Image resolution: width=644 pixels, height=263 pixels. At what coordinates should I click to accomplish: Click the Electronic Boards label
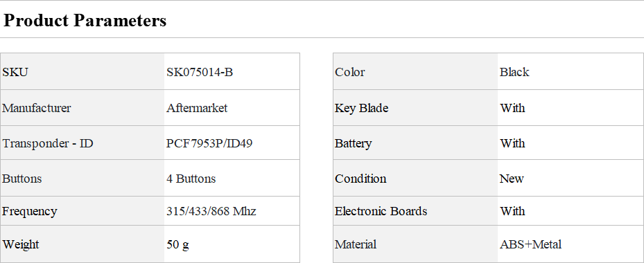pyautogui.click(x=381, y=211)
